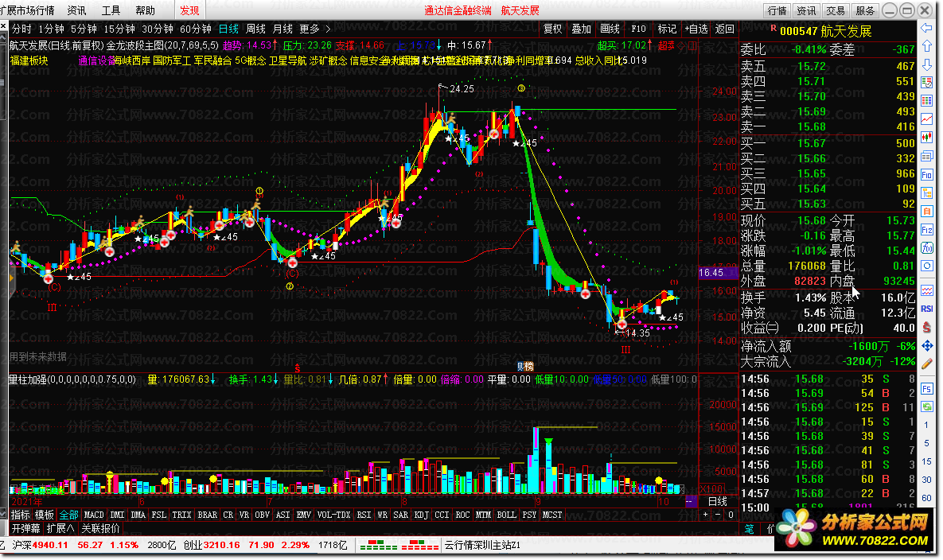Click the circle icon in right sidebar
Viewport: 943px width, 560px height.
927,266
